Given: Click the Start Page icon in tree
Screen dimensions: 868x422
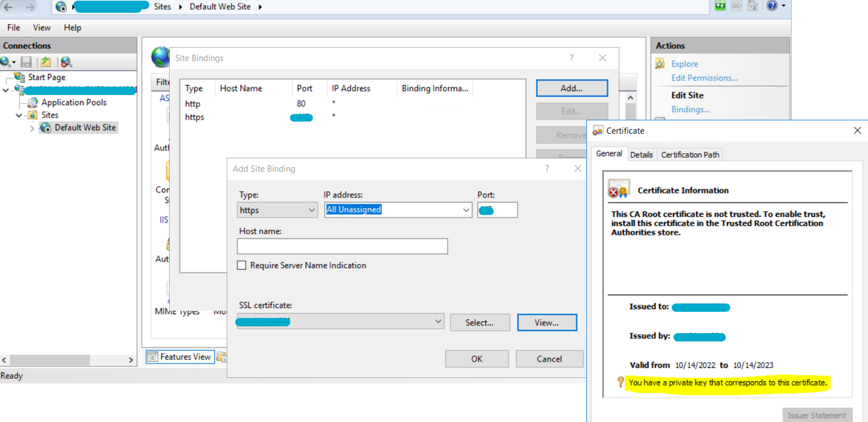Looking at the screenshot, I should [19, 77].
